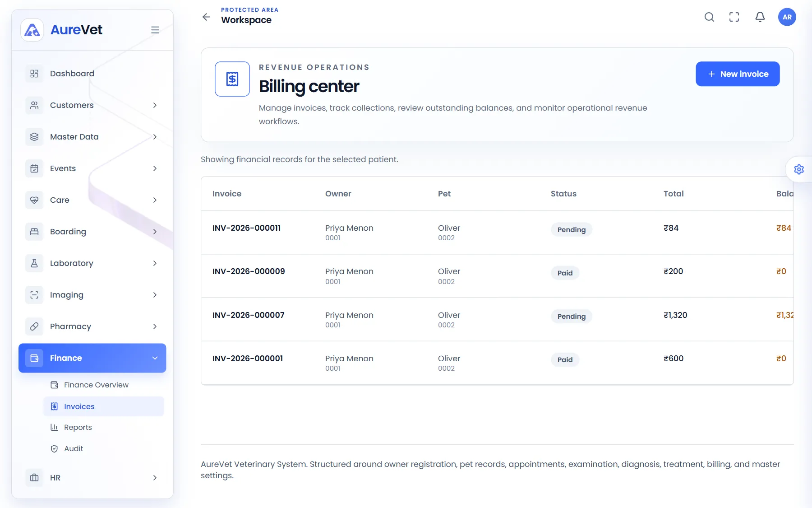Click the Finance wallet icon
The width and height of the screenshot is (812, 508).
[34, 358]
